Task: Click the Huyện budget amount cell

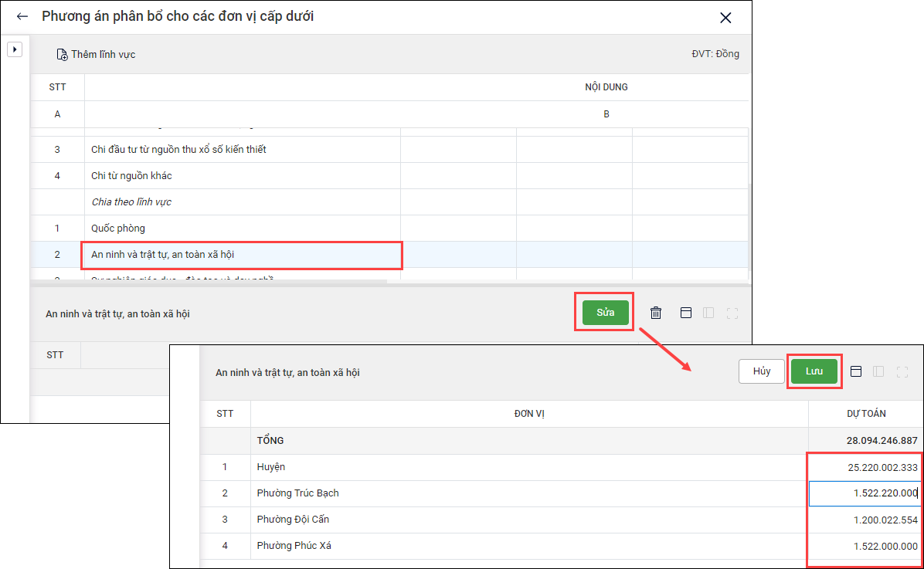Action: 864,467
